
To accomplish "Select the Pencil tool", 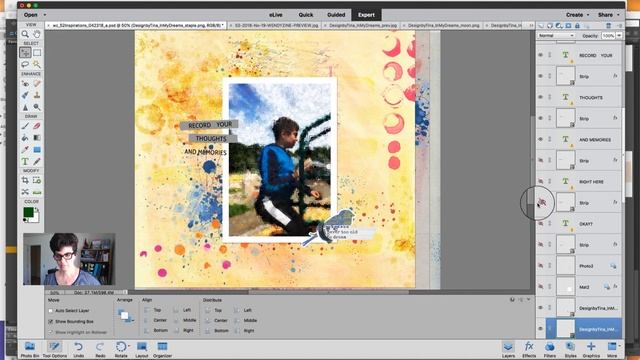I will click(x=37, y=162).
